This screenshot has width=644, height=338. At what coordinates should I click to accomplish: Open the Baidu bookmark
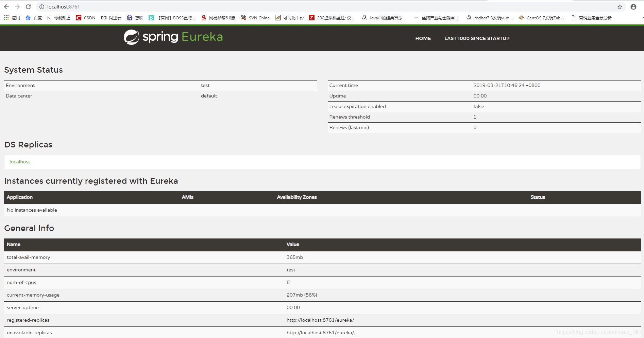pyautogui.click(x=48, y=18)
